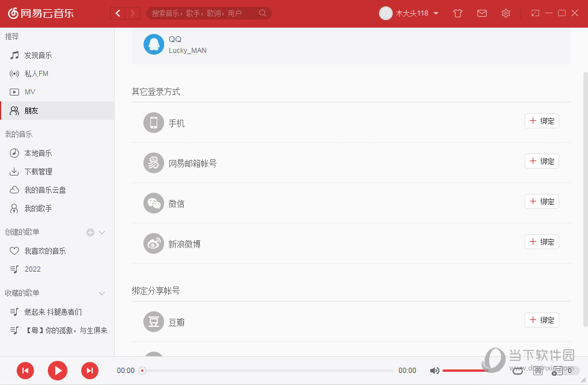Click the 手机 phone icon
Screen dimensions: 588x385
coord(154,123)
